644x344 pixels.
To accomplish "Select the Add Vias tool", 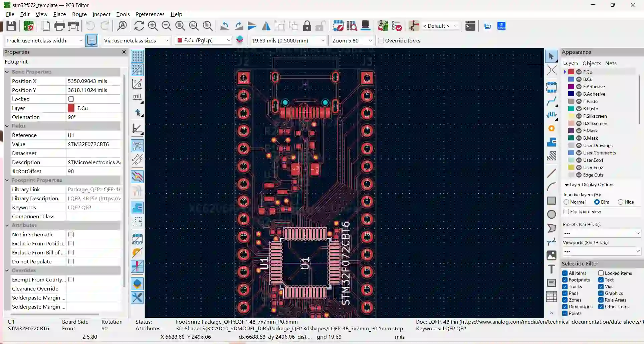I will (x=552, y=128).
